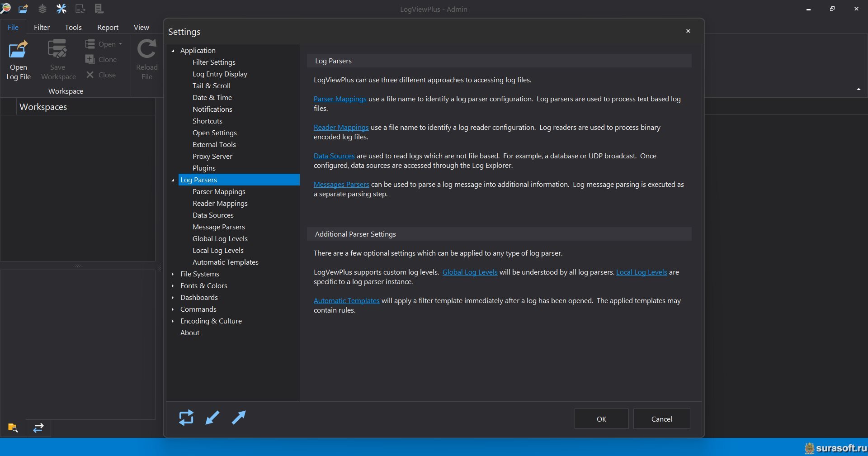Select Reader Mappings tree item

pyautogui.click(x=220, y=203)
